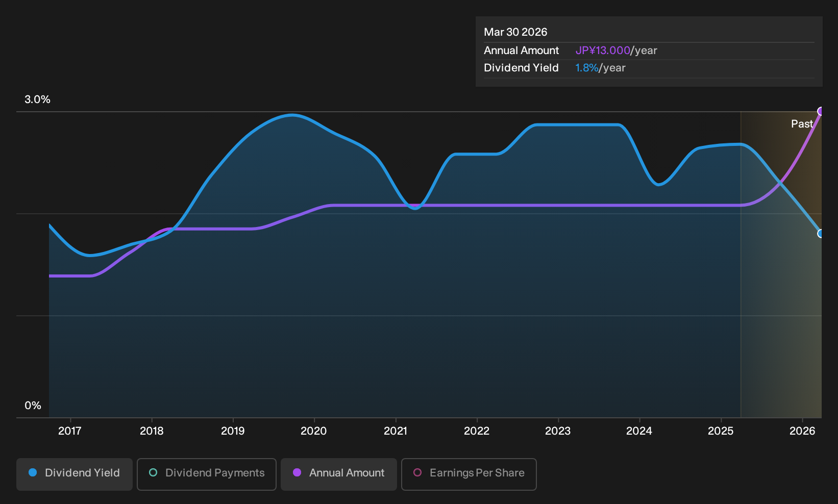Click the 3.0% y-axis label

tap(37, 99)
